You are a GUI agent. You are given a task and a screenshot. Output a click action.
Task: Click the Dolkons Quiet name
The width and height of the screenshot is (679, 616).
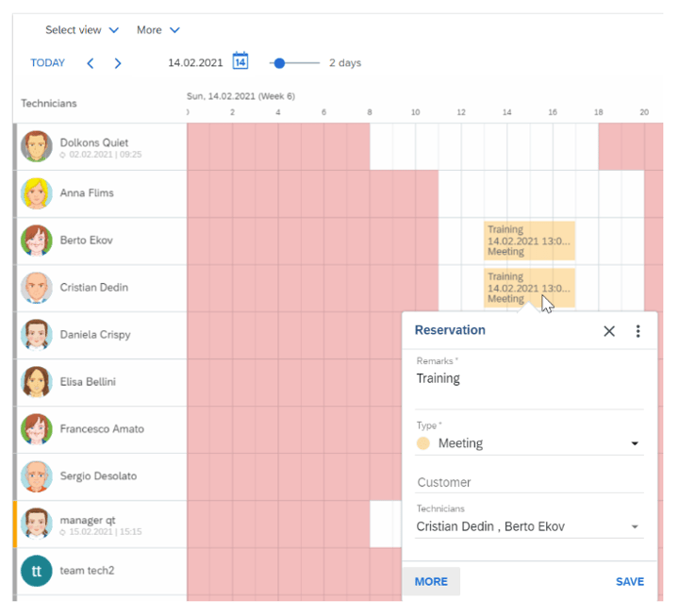[x=94, y=142]
